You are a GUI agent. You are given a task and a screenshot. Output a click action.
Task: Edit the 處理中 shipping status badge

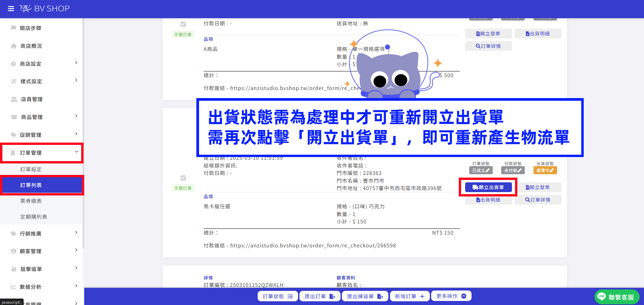(545, 171)
